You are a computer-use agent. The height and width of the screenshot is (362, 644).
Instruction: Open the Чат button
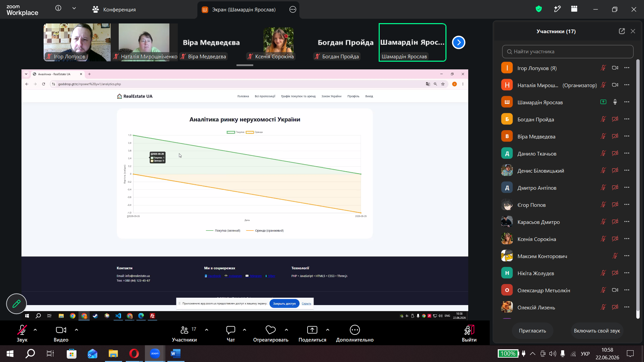pyautogui.click(x=231, y=334)
